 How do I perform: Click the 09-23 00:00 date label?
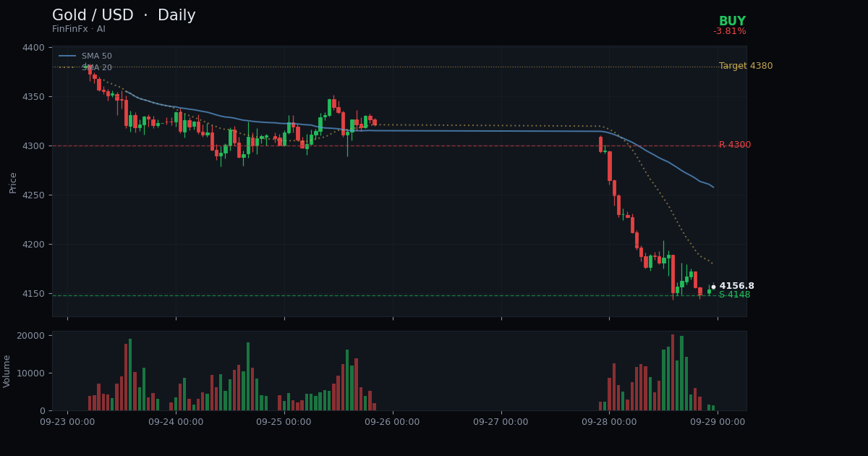pos(67,422)
